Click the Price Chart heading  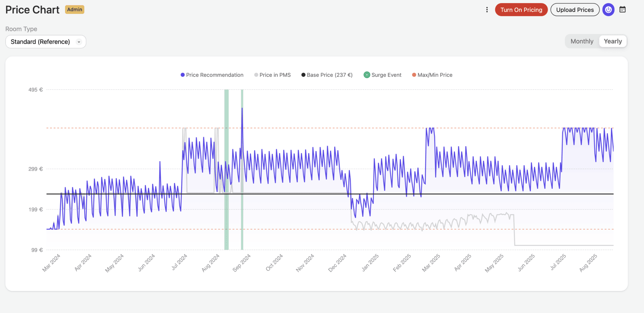click(32, 10)
